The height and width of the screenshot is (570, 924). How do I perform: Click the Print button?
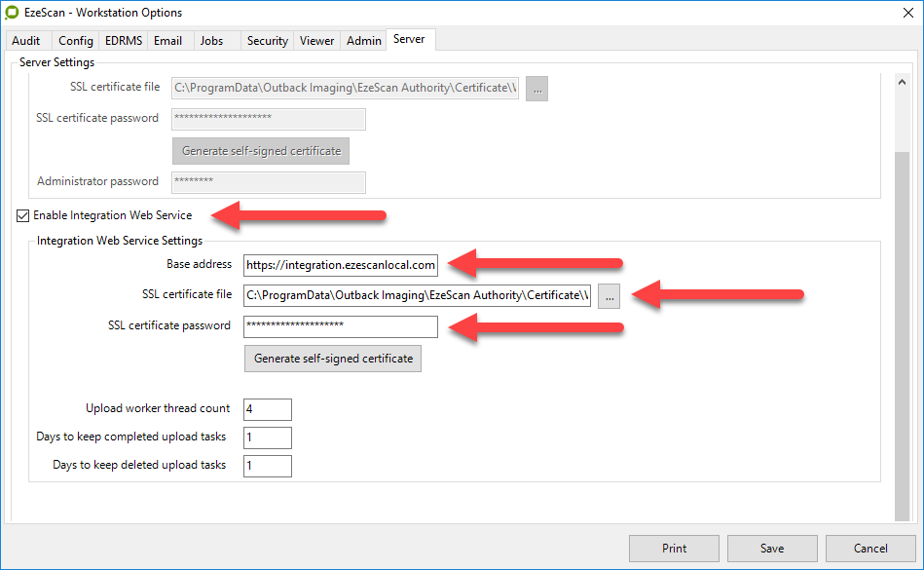pyautogui.click(x=674, y=548)
